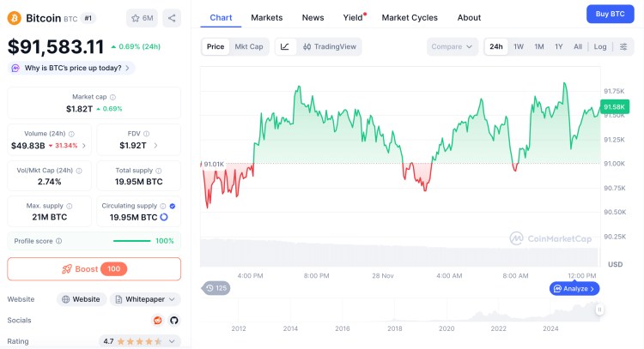This screenshot has height=349, width=644.
Task: Open the line chart type icon
Action: pyautogui.click(x=285, y=46)
